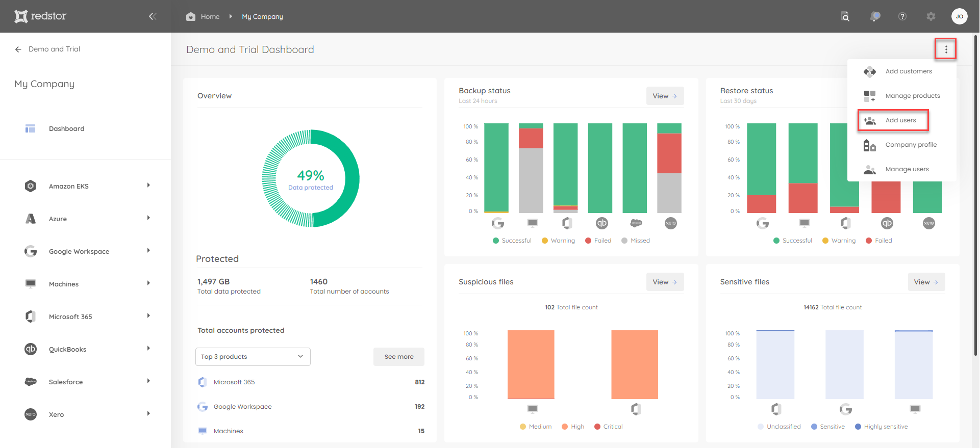Open the three-dot dashboard menu
The width and height of the screenshot is (980, 448).
[x=946, y=49]
